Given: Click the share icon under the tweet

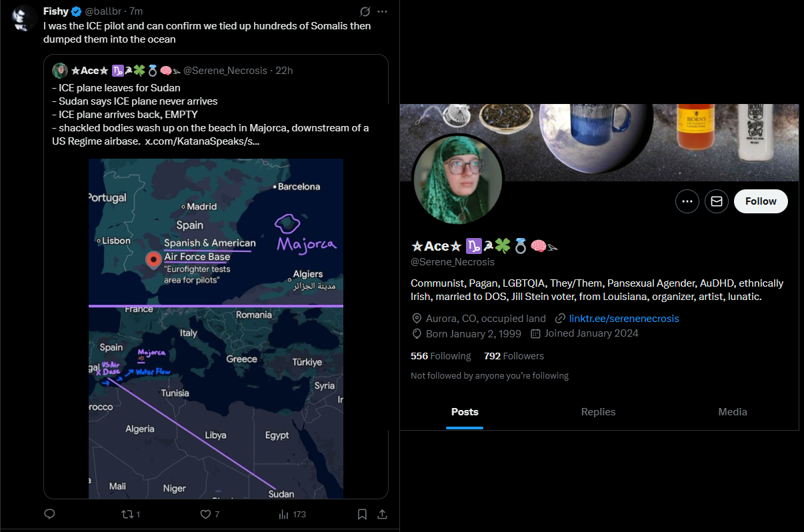Looking at the screenshot, I should [382, 514].
